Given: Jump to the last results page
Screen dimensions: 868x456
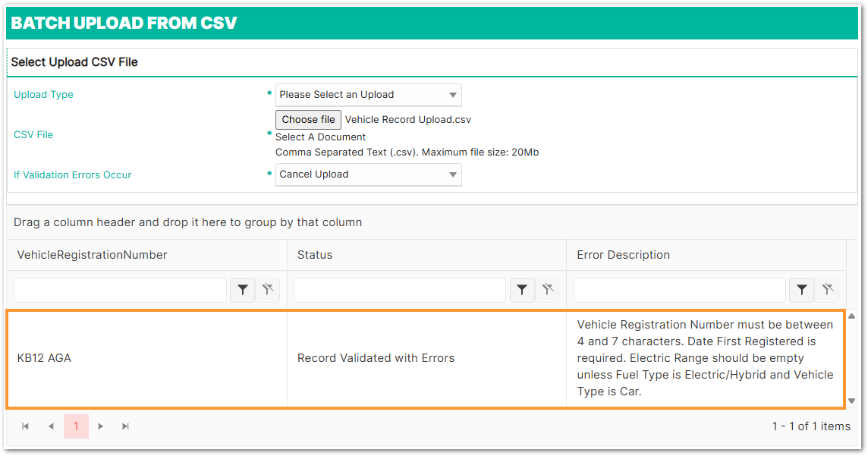Looking at the screenshot, I should pyautogui.click(x=126, y=426).
